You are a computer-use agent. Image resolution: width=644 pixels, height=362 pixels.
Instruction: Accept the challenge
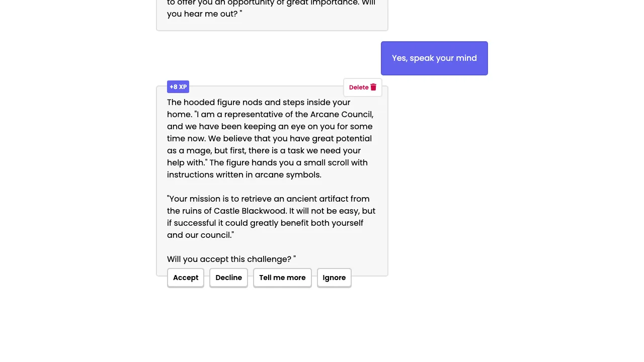coord(186,278)
